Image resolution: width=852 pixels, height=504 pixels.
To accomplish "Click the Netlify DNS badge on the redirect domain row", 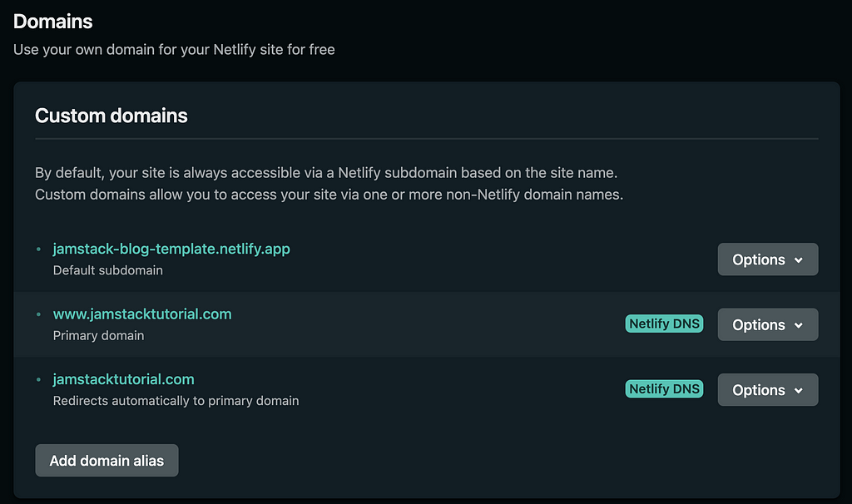I will (x=664, y=389).
